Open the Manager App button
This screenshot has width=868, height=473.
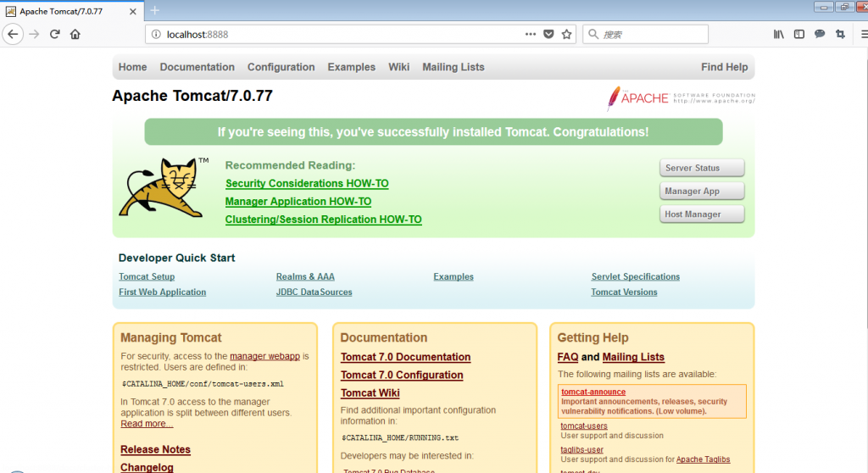point(701,191)
